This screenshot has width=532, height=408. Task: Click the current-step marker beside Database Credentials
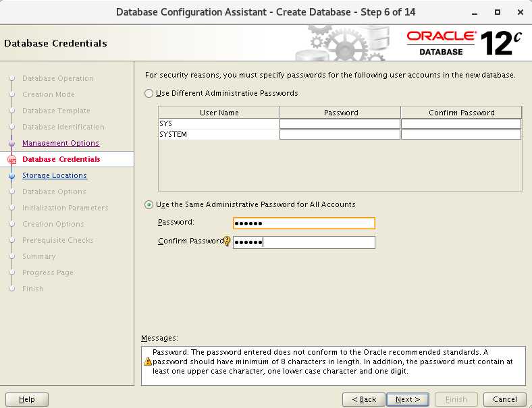[x=12, y=160]
